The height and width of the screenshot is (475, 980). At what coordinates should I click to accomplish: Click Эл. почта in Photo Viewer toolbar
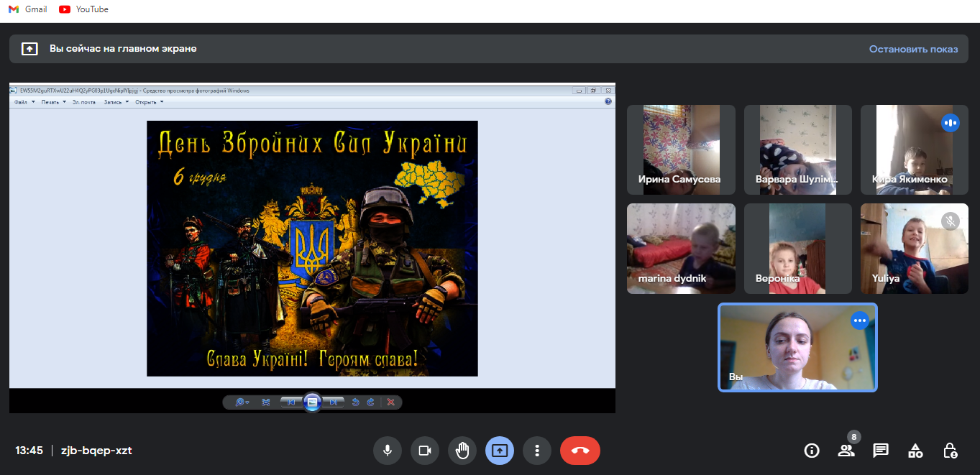(x=84, y=102)
